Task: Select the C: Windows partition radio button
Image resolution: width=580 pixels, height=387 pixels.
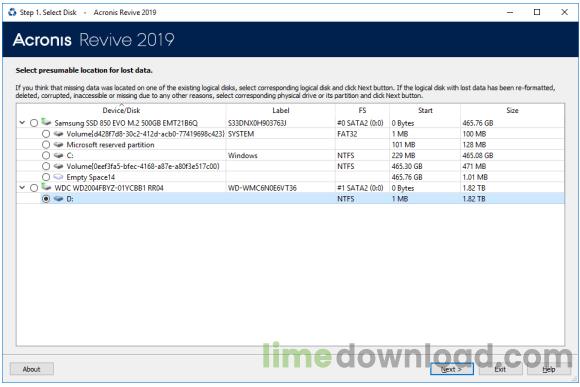Action: pyautogui.click(x=46, y=155)
